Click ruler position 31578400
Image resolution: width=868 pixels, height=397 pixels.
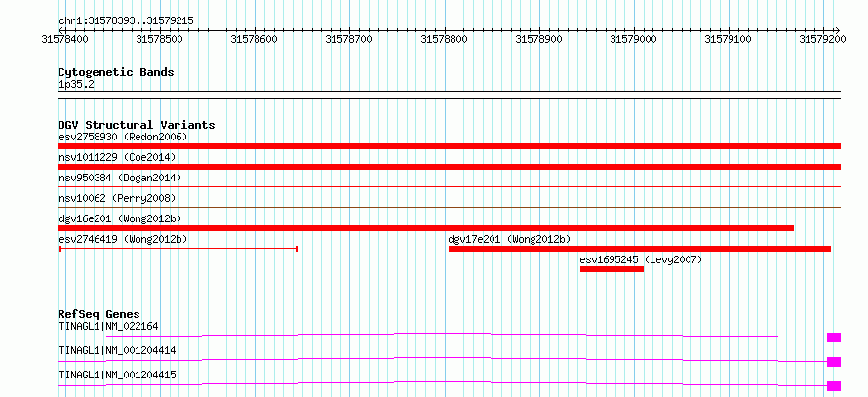pyautogui.click(x=64, y=39)
